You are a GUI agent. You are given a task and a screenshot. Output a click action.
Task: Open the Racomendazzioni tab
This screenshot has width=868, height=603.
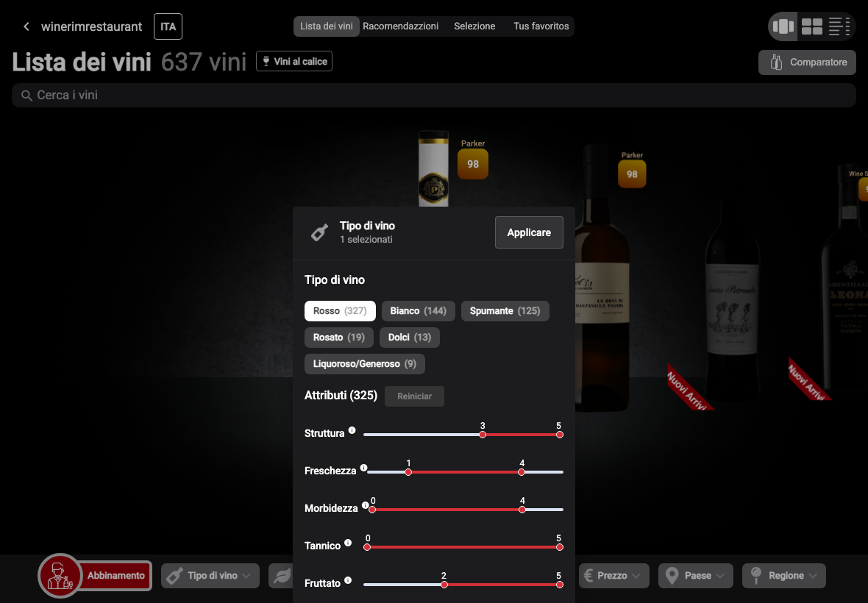tap(400, 26)
